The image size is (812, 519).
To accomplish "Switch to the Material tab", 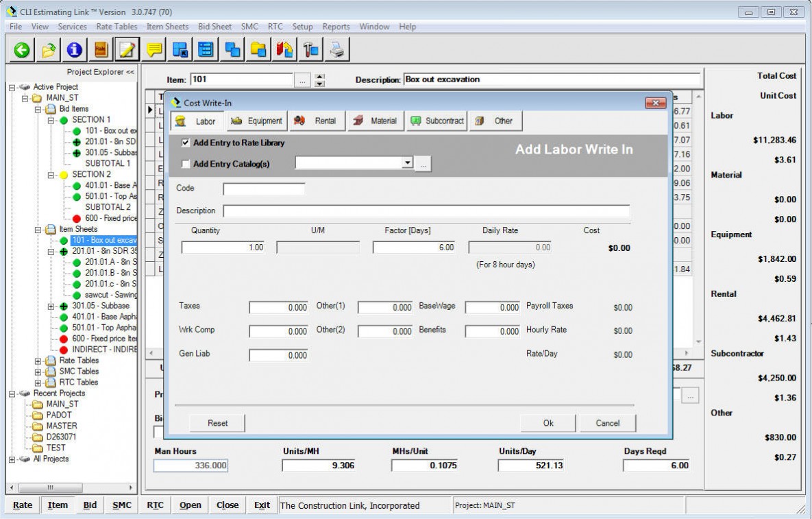I will pyautogui.click(x=376, y=121).
